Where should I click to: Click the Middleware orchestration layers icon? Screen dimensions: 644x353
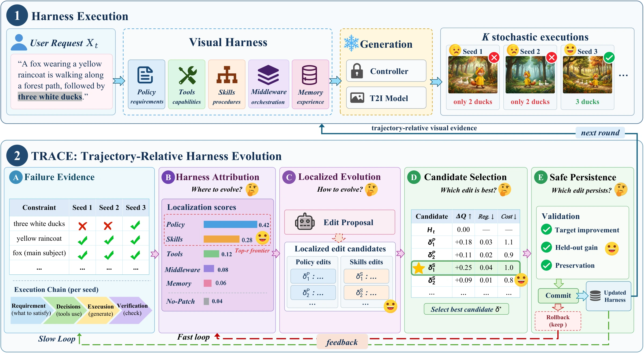268,75
